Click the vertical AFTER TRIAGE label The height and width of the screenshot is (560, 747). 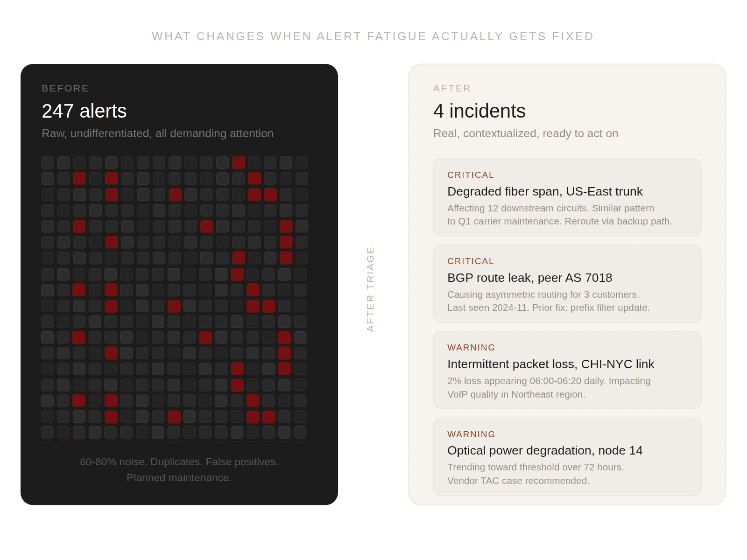[x=371, y=289]
